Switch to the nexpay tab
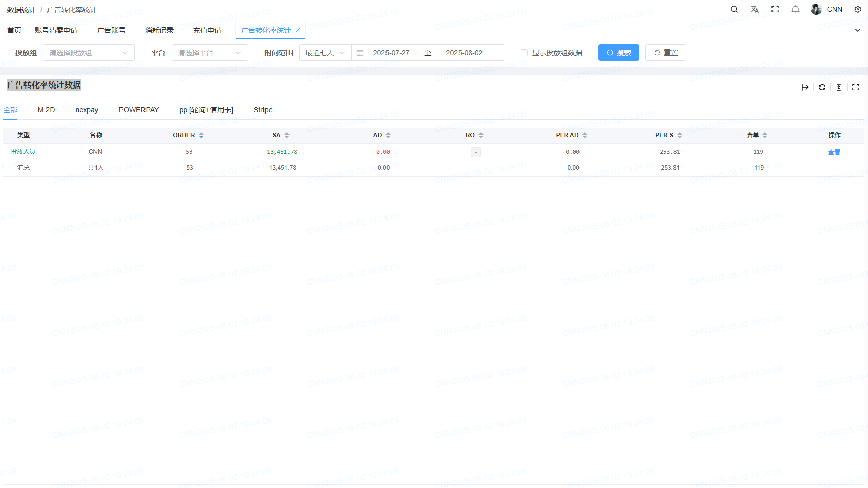 pyautogui.click(x=87, y=110)
